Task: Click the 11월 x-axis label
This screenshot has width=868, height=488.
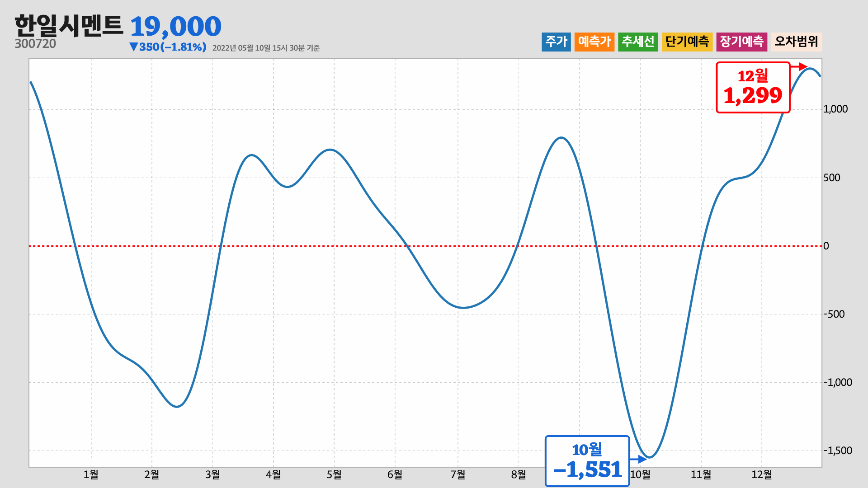Action: pos(701,474)
